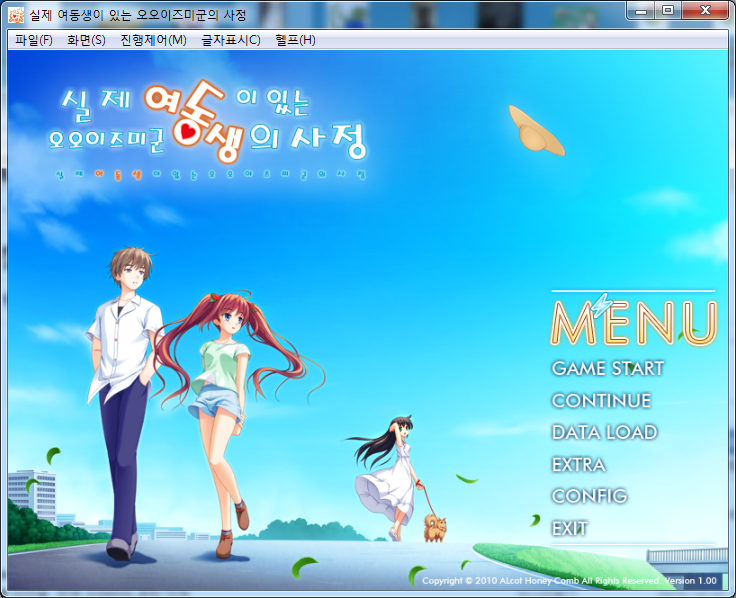Click EXIT to quit the game

tap(569, 528)
